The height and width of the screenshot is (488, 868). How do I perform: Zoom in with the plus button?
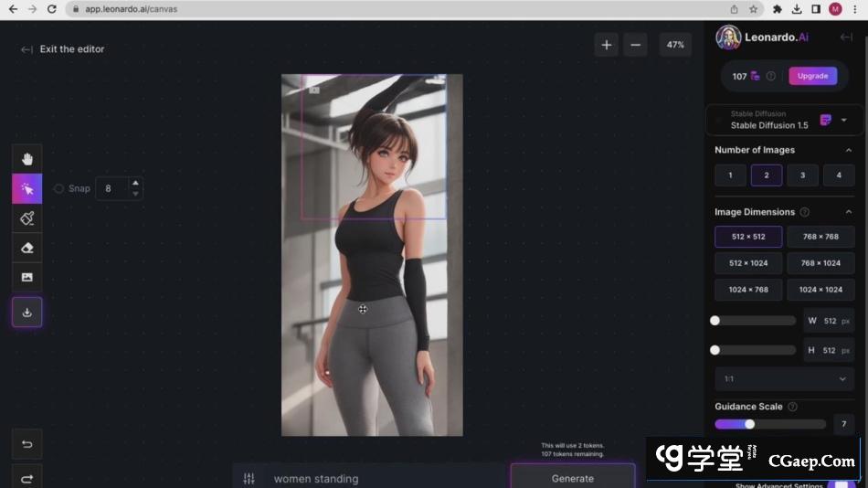606,45
